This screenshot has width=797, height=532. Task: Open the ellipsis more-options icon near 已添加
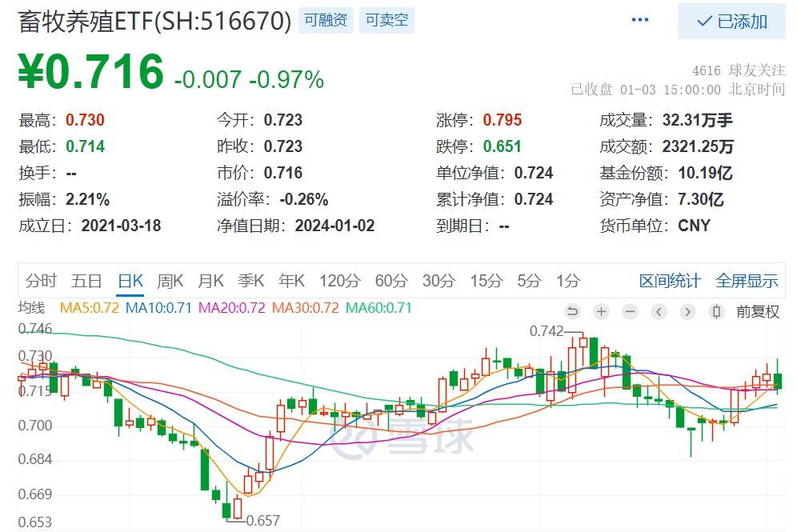(x=639, y=19)
